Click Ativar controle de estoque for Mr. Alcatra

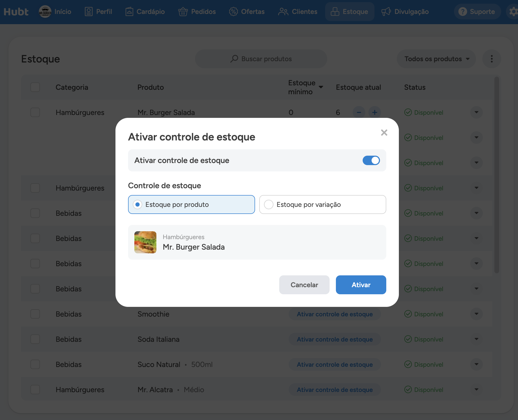[x=335, y=390]
